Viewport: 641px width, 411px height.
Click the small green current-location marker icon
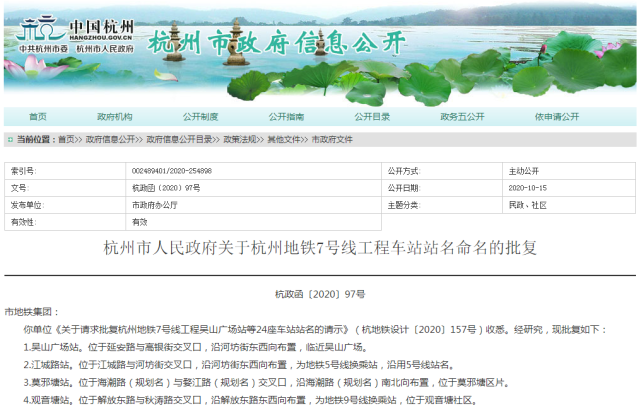click(11, 140)
